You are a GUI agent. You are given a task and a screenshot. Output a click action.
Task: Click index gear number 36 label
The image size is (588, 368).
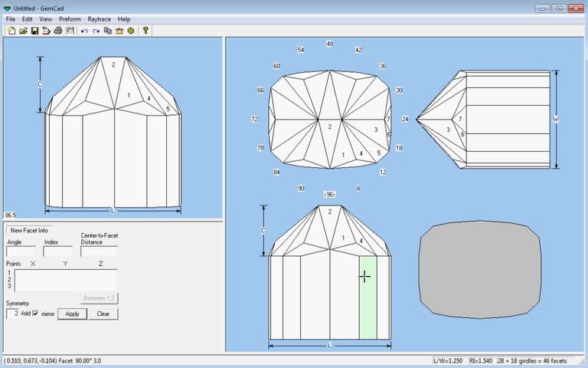[x=383, y=66]
